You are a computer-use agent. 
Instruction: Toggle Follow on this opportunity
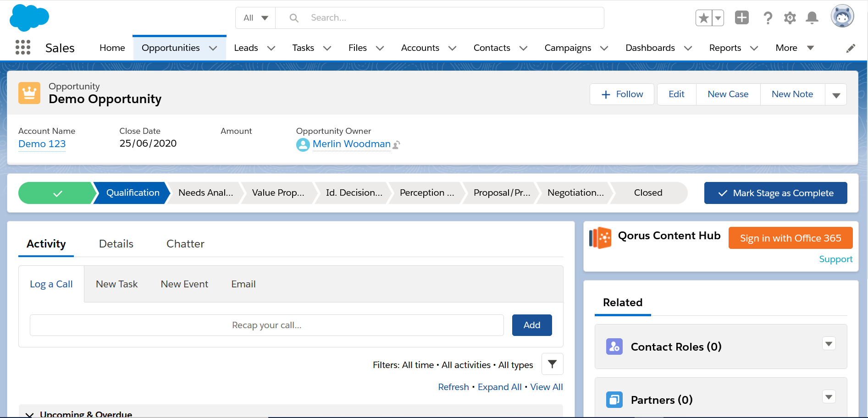point(622,94)
